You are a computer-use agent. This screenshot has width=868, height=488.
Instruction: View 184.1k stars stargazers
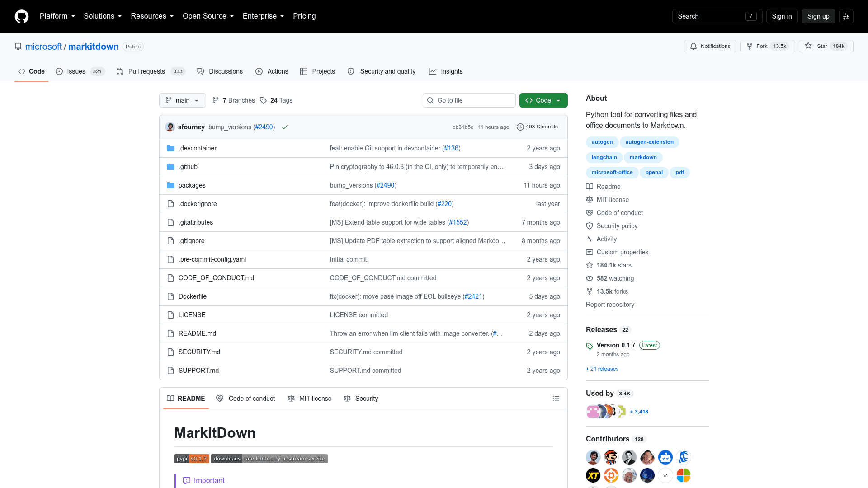click(x=609, y=265)
